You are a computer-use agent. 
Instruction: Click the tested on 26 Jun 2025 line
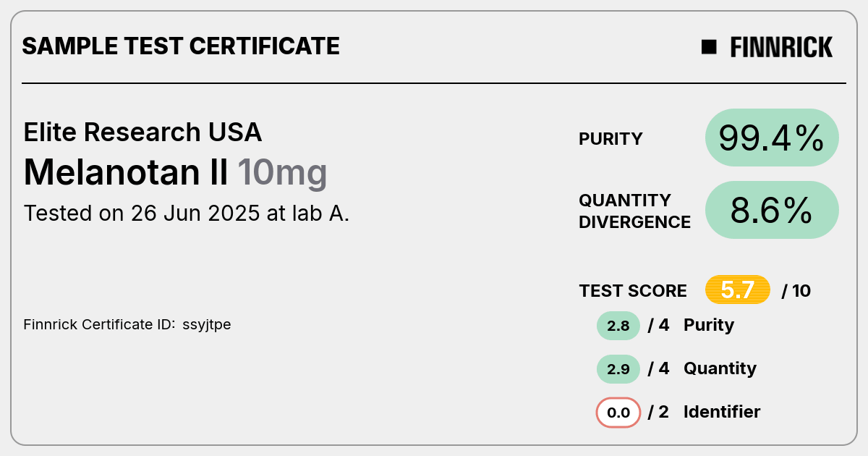pos(187,214)
